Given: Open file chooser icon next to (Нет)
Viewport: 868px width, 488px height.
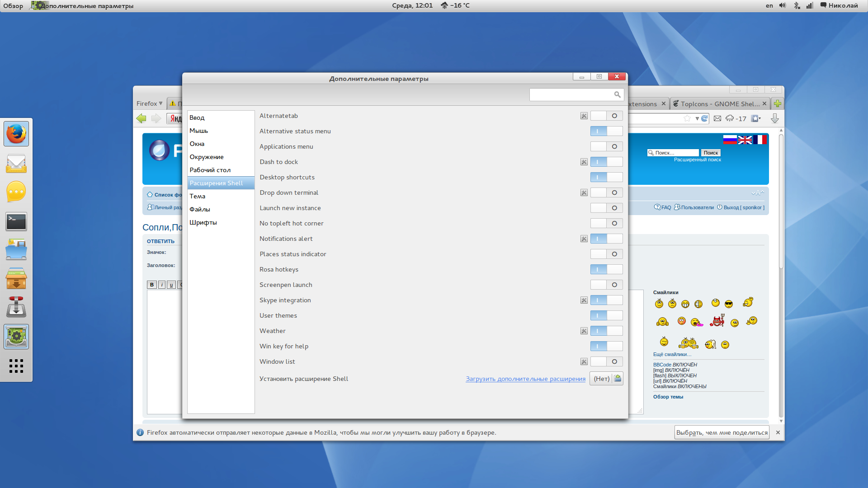Looking at the screenshot, I should click(x=618, y=379).
